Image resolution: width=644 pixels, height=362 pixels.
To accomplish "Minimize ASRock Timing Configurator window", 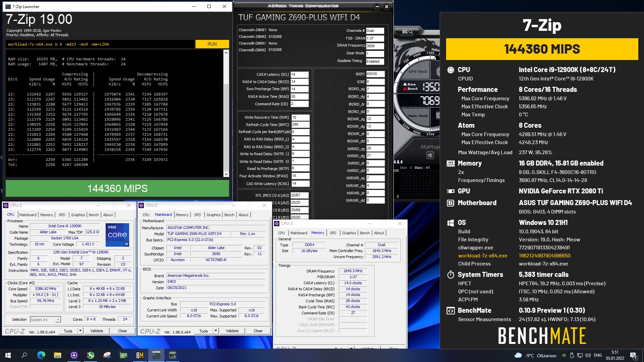I will [x=377, y=6].
